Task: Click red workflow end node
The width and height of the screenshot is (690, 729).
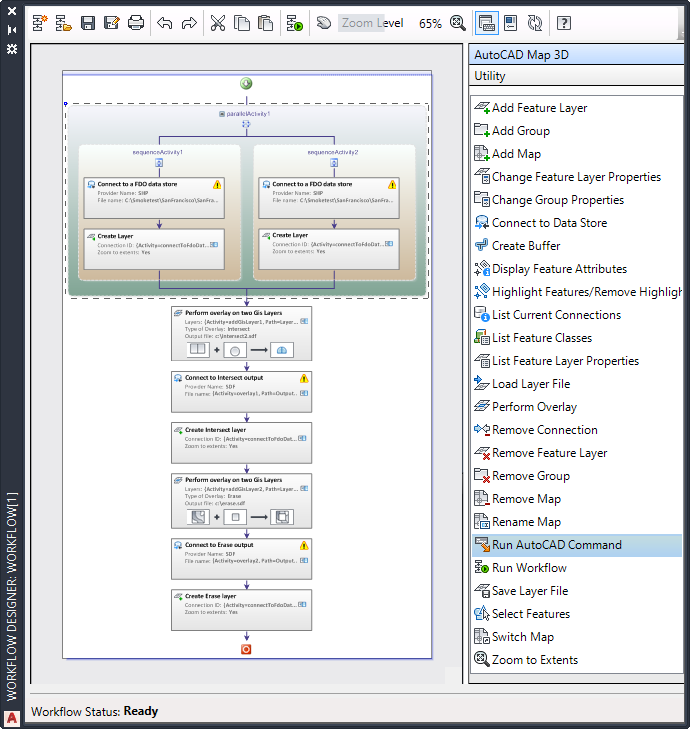Action: tap(246, 649)
